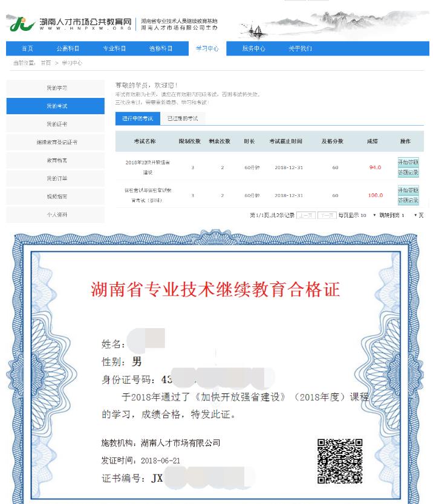Click the 剩余次数 column header
Viewport: 433px width, 504px height.
click(220, 141)
